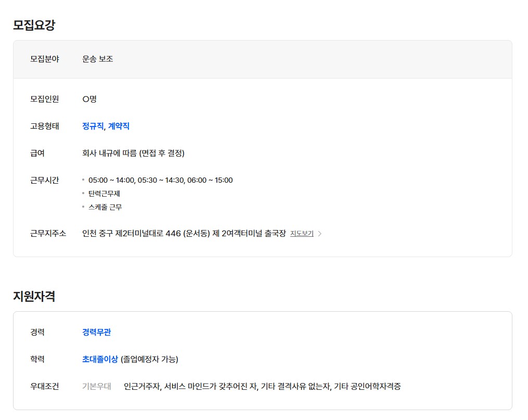Viewport: 528px width, 420px height.
Task: Click the 모집요강 section heading
Action: pyautogui.click(x=34, y=25)
